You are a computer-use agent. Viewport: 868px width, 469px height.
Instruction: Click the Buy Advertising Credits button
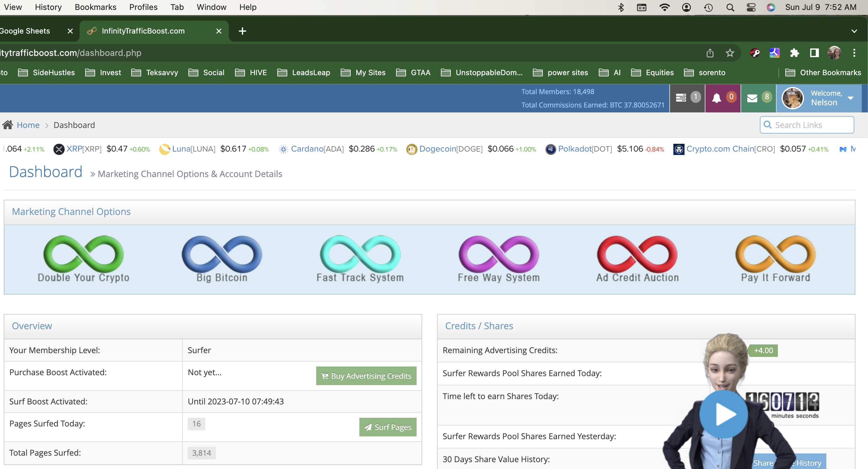(366, 376)
